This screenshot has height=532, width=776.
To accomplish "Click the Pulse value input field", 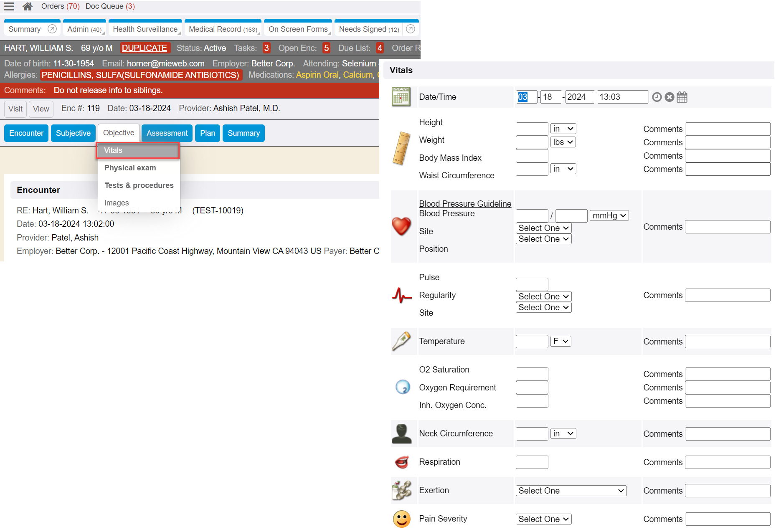I will tap(532, 284).
